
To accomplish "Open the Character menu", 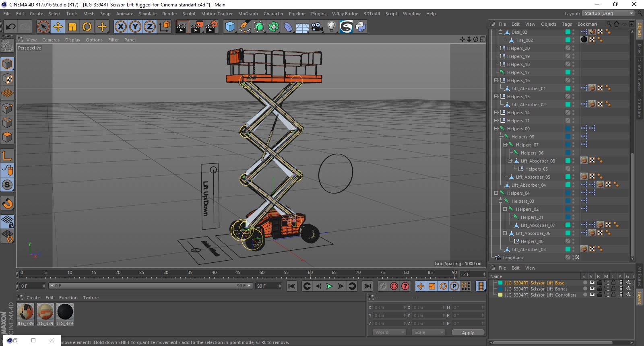I will 273,14.
